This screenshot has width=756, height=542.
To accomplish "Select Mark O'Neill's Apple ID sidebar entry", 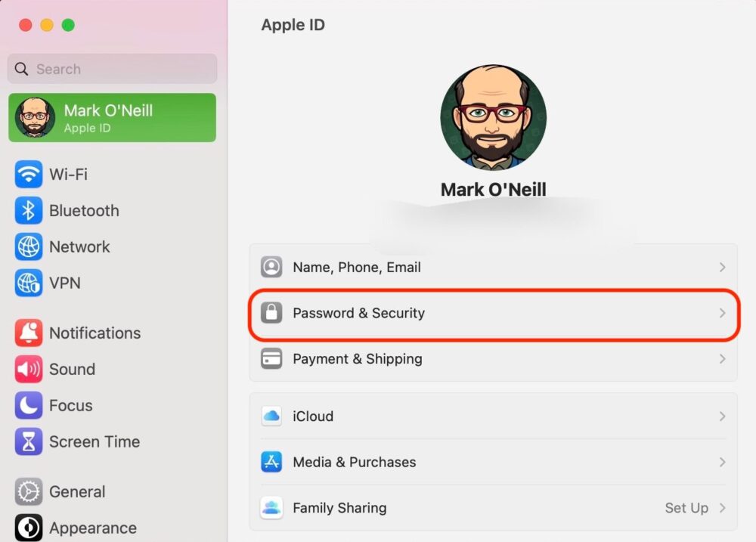I will tap(112, 117).
